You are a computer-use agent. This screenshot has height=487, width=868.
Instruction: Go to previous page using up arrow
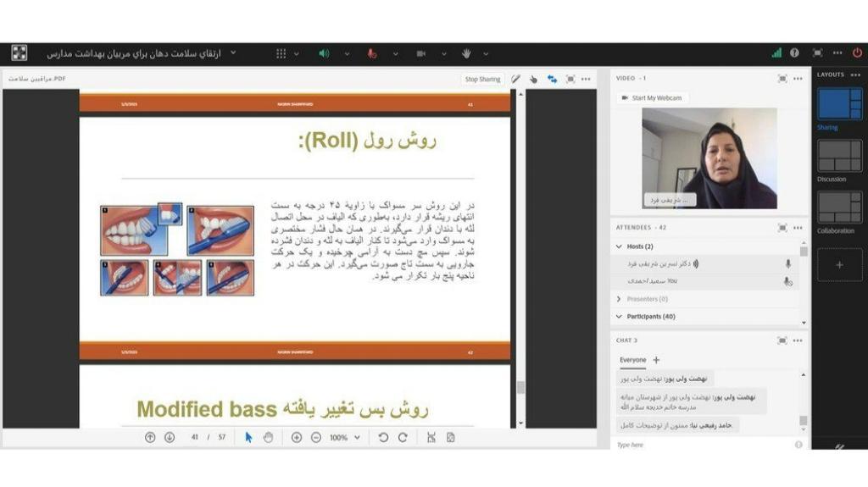point(150,437)
